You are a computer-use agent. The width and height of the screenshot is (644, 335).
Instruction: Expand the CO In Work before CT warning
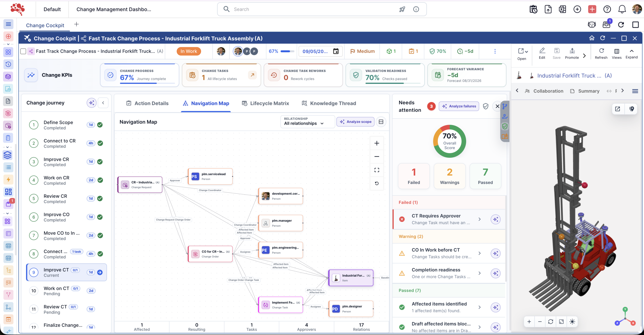coord(479,253)
